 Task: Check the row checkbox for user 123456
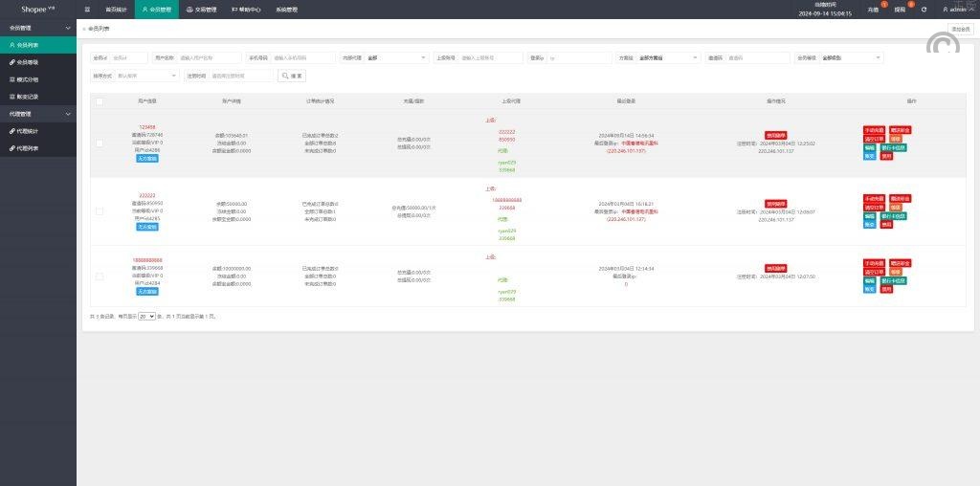point(100,144)
